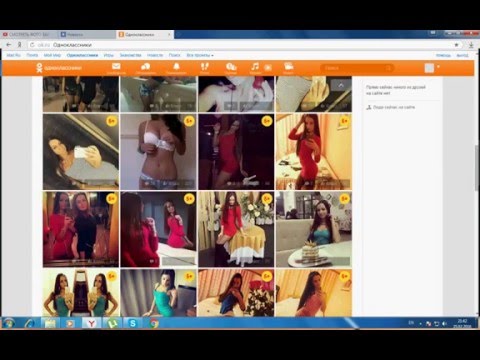Open Discussions speech-bubbles icon
480x360 pixels.
(x=146, y=67)
